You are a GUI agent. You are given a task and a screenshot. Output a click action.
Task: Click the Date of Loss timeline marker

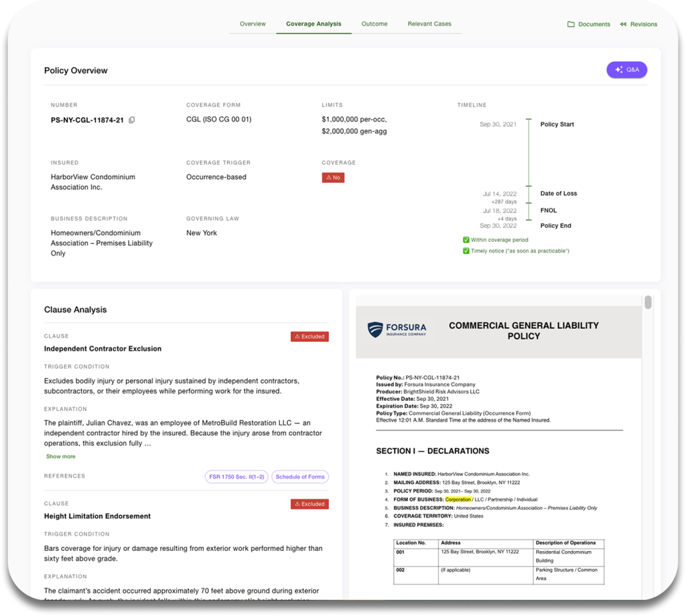tap(529, 187)
